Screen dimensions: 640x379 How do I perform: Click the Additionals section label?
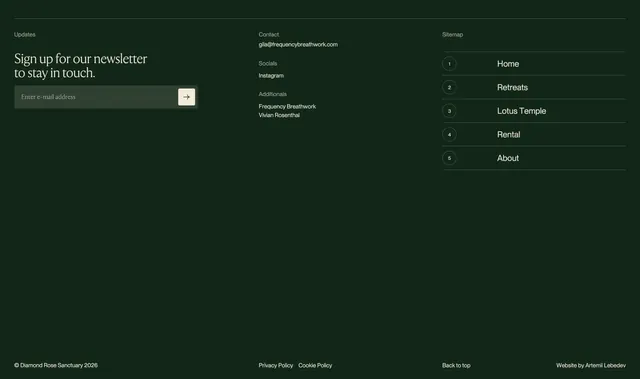click(x=273, y=94)
